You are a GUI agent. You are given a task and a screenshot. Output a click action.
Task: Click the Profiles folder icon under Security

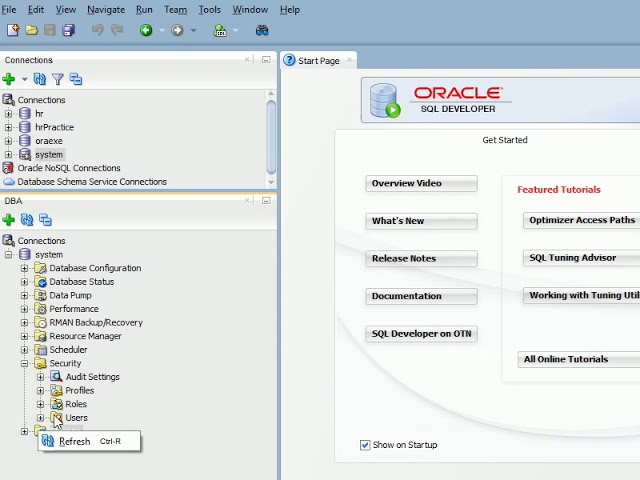pyautogui.click(x=56, y=390)
